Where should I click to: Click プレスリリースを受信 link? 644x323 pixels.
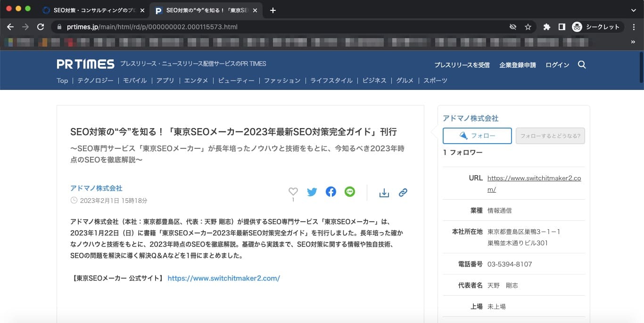click(462, 65)
